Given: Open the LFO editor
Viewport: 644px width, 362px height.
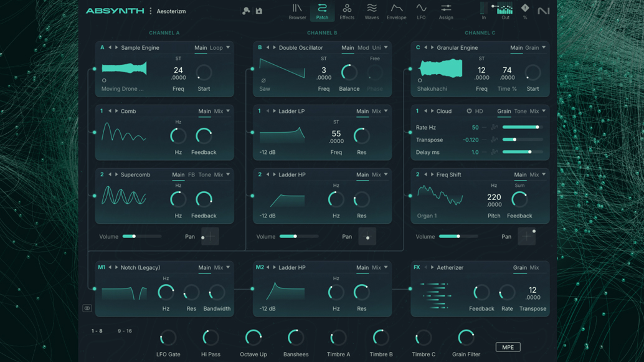Looking at the screenshot, I should point(421,11).
